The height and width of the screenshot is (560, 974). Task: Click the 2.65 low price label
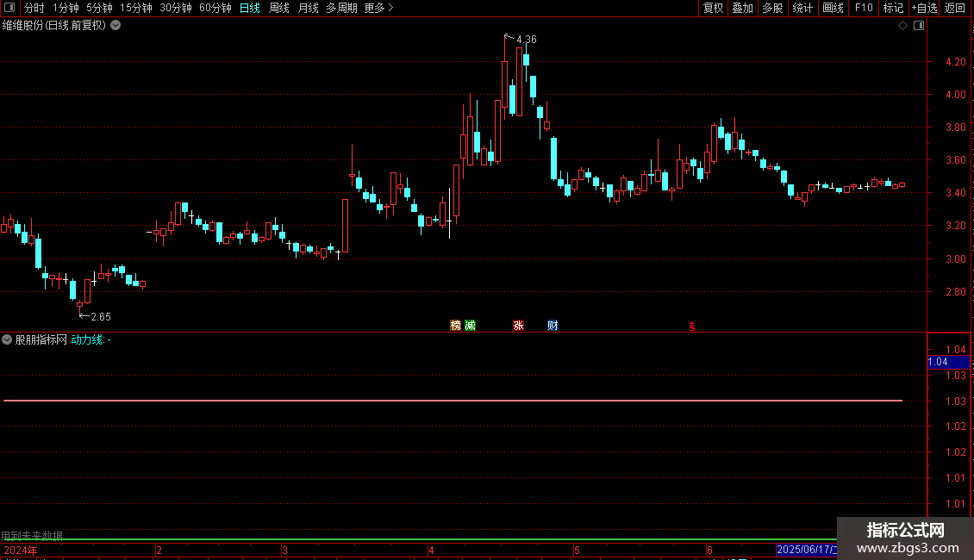101,317
